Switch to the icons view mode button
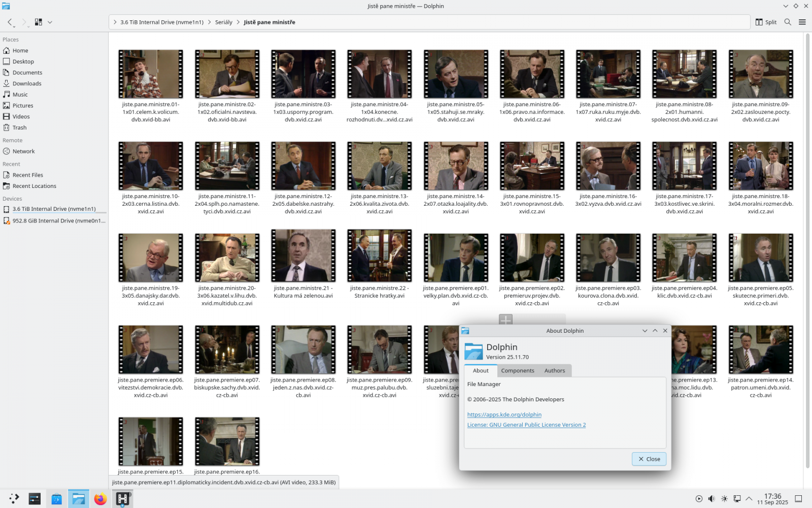Viewport: 812px width, 508px height. pyautogui.click(x=39, y=22)
